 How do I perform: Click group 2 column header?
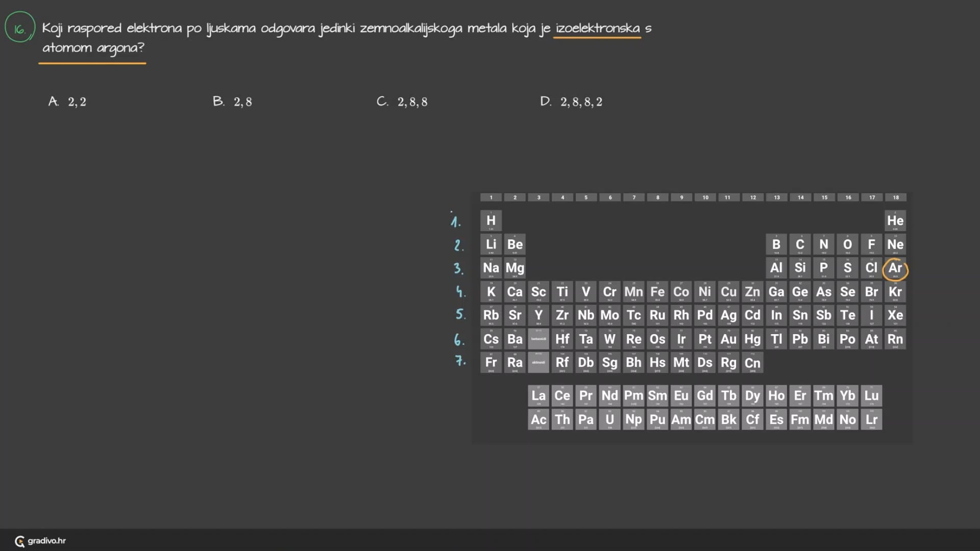pyautogui.click(x=514, y=197)
